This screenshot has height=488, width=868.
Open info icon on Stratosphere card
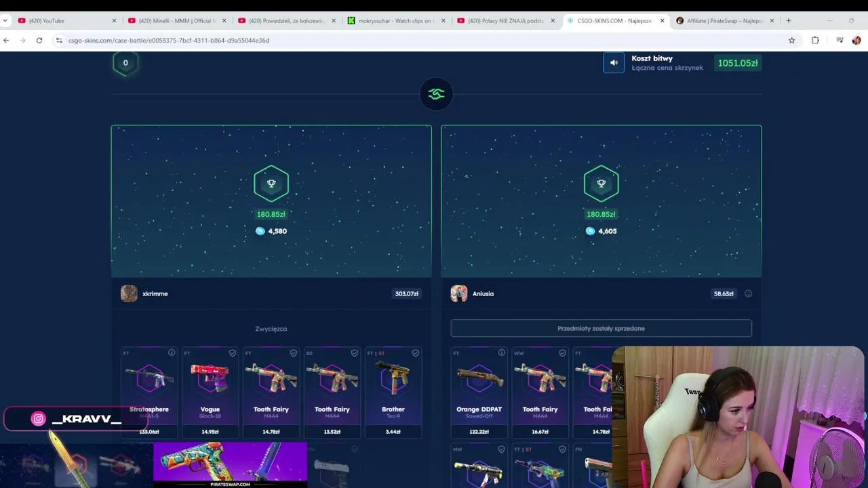point(172,352)
